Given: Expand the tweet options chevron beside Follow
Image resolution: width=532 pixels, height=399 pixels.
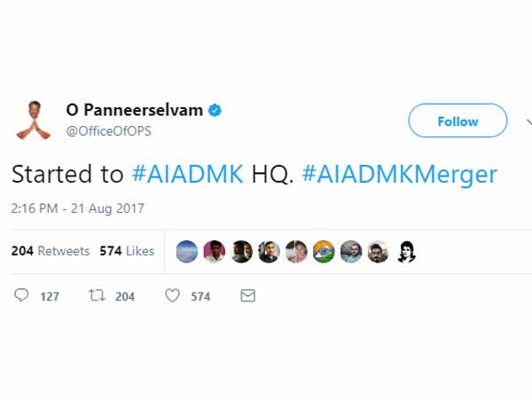Looking at the screenshot, I should point(528,122).
